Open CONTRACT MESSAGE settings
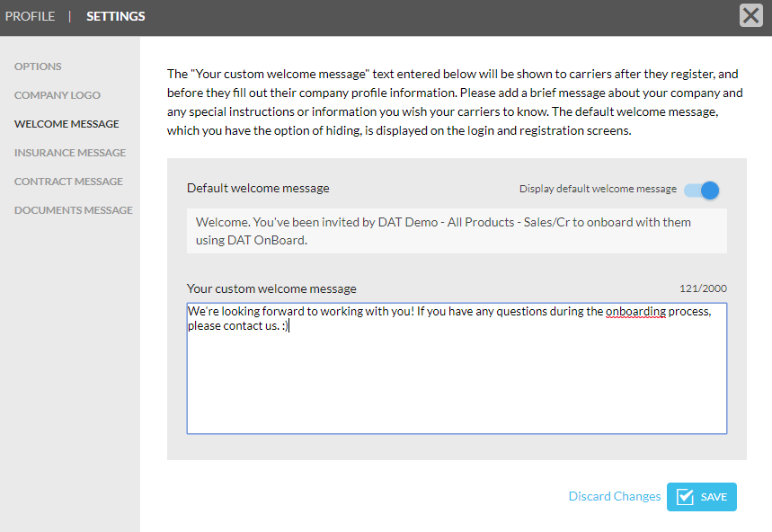 pyautogui.click(x=68, y=182)
